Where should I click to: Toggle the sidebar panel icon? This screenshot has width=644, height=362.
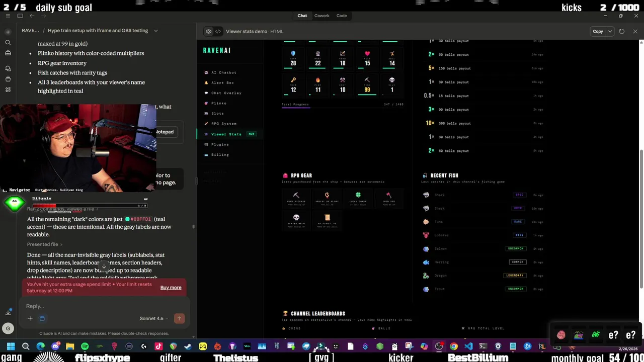20,16
